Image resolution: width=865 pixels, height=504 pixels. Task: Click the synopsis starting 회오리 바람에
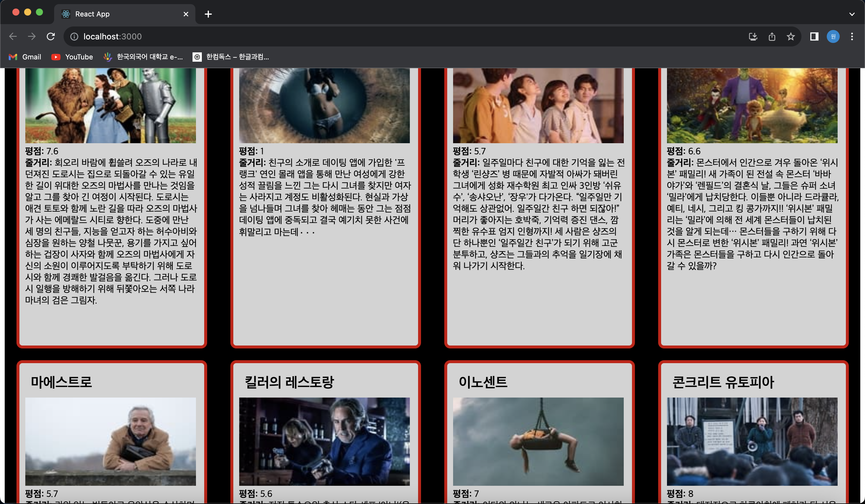(111, 231)
